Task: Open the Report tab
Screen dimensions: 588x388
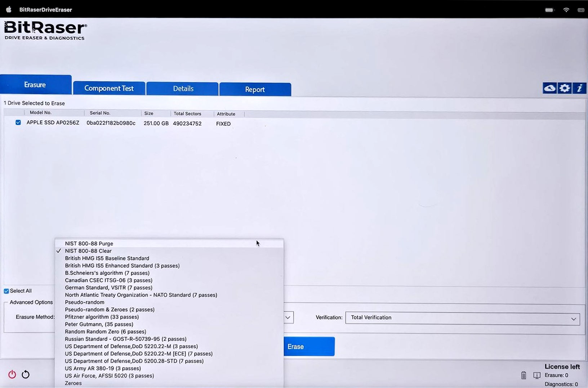Action: (255, 89)
